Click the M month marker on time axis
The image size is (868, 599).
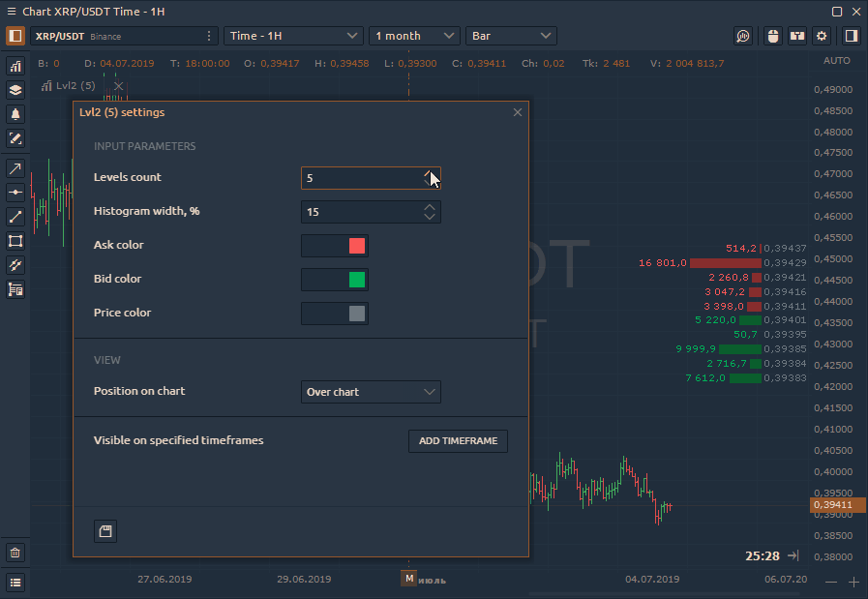pyautogui.click(x=409, y=579)
